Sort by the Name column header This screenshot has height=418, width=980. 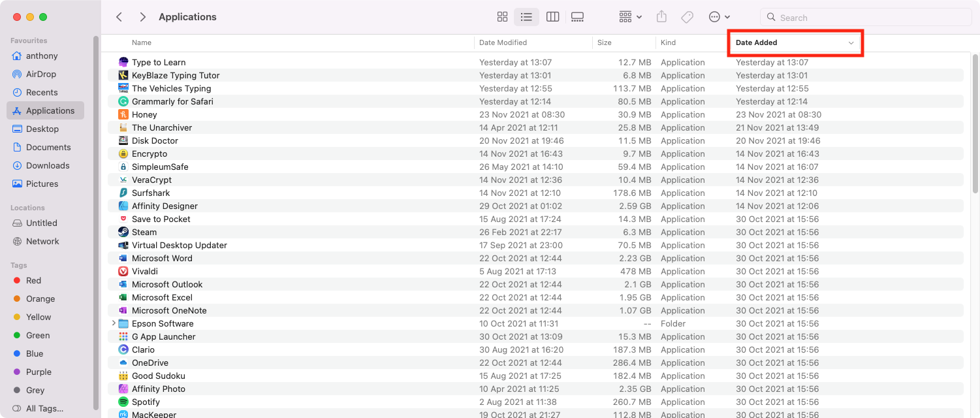(142, 42)
